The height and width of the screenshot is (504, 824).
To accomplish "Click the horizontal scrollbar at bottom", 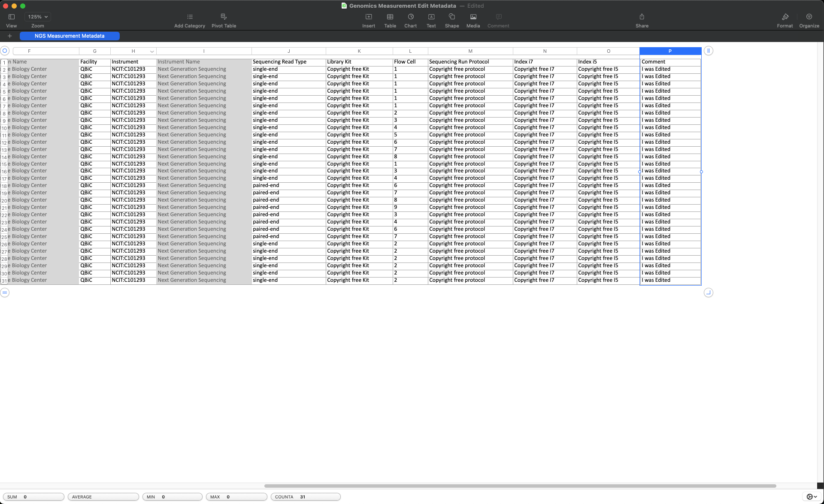I will tap(520, 486).
